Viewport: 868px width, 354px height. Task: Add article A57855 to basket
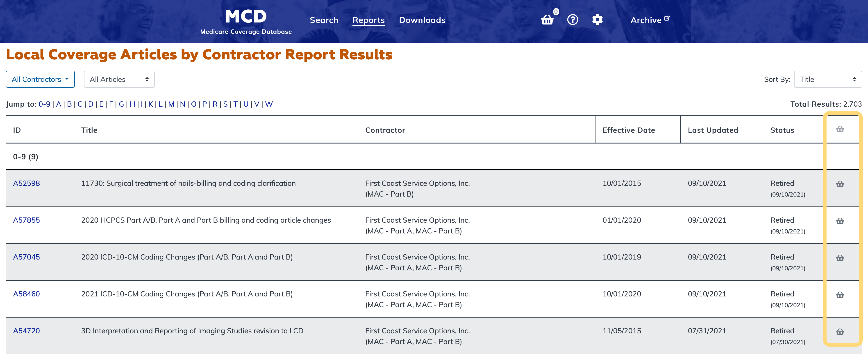(840, 221)
